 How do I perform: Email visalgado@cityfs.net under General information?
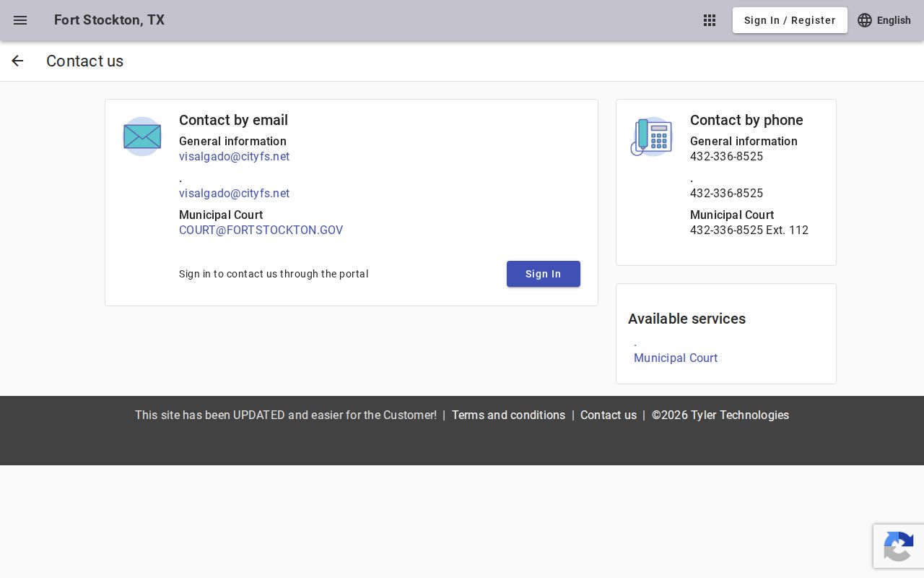(x=234, y=156)
